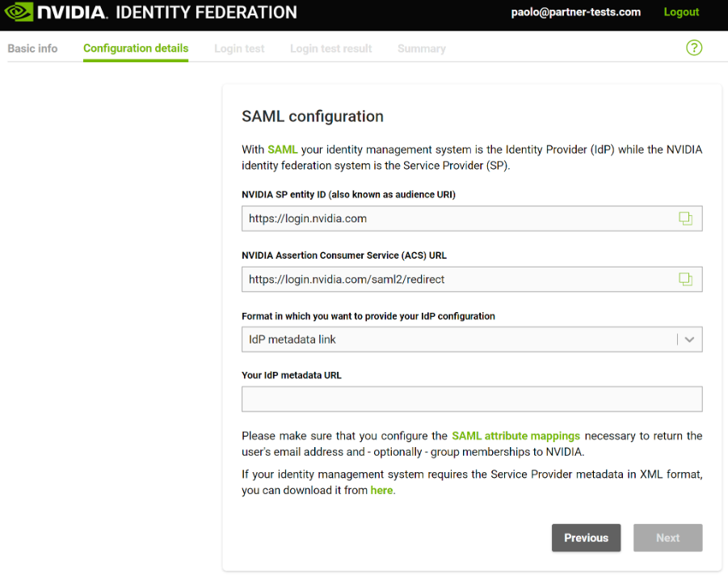
Task: Open the IdP metadata link combo box
Action: 472,340
